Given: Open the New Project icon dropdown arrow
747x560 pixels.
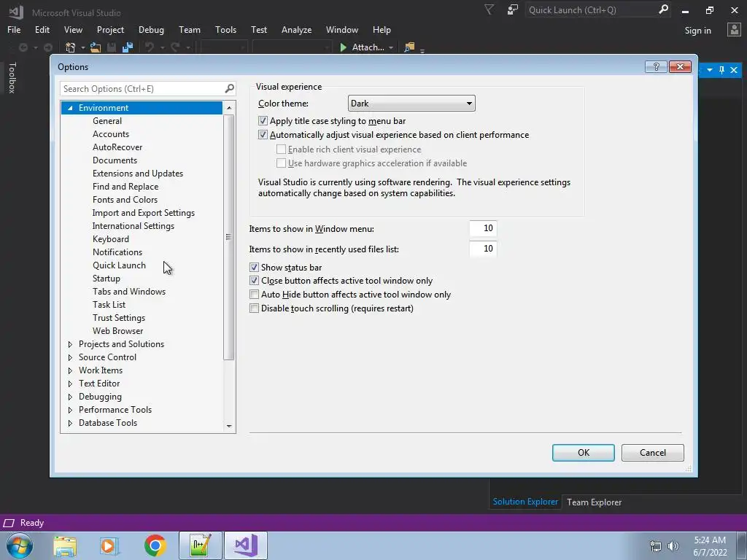Looking at the screenshot, I should click(x=82, y=47).
